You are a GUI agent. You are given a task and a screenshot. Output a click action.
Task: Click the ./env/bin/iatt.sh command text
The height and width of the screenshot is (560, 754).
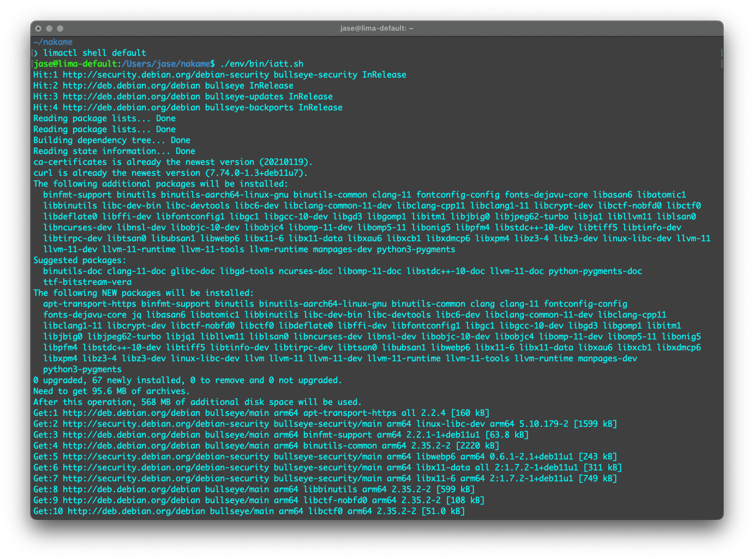262,64
